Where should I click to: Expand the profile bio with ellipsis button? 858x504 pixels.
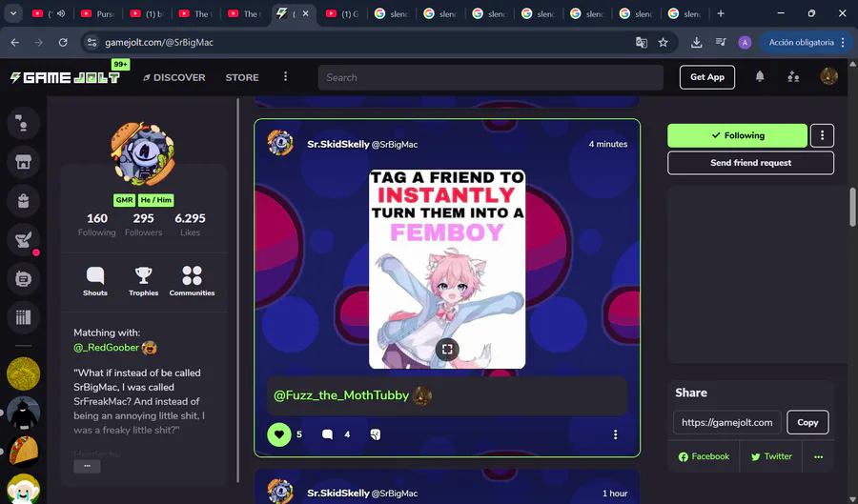pyautogui.click(x=87, y=466)
